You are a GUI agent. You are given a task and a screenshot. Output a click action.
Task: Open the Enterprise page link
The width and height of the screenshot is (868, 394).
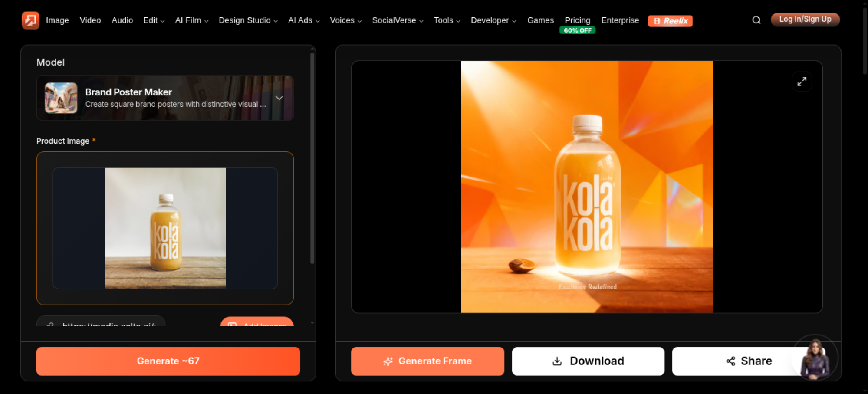click(x=620, y=20)
